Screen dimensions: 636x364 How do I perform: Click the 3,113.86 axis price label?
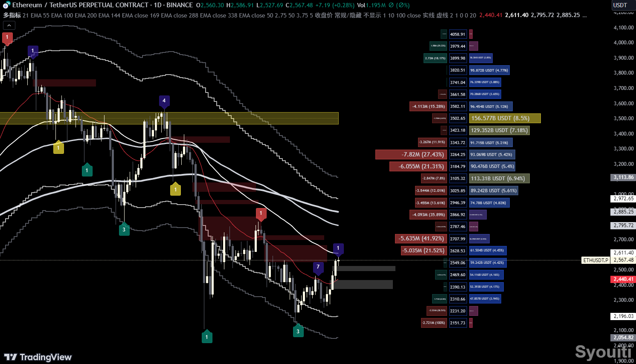tap(623, 177)
